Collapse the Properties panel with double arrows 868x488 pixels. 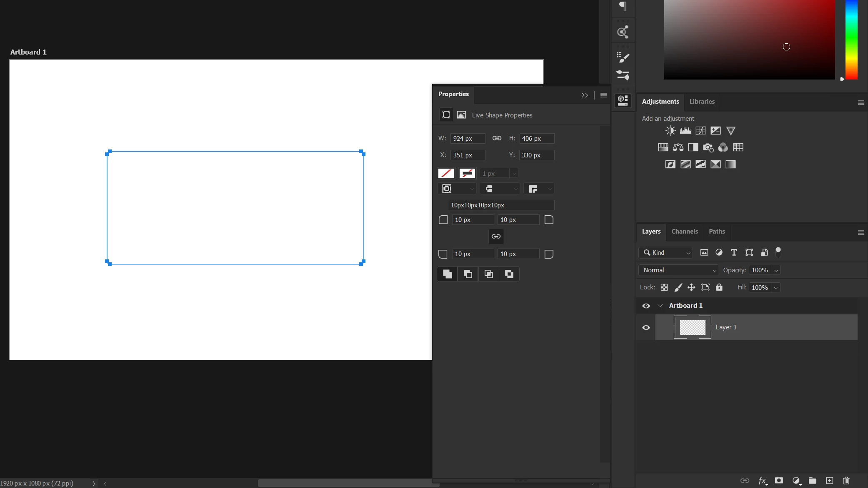[x=585, y=95]
